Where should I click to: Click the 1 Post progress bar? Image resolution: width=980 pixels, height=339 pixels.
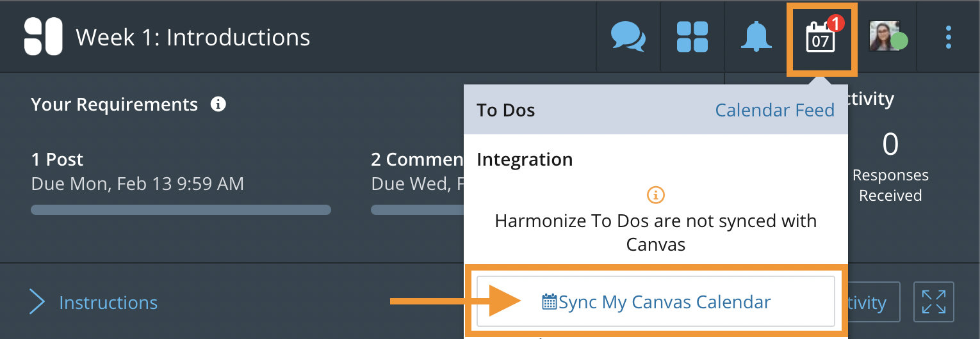[181, 210]
